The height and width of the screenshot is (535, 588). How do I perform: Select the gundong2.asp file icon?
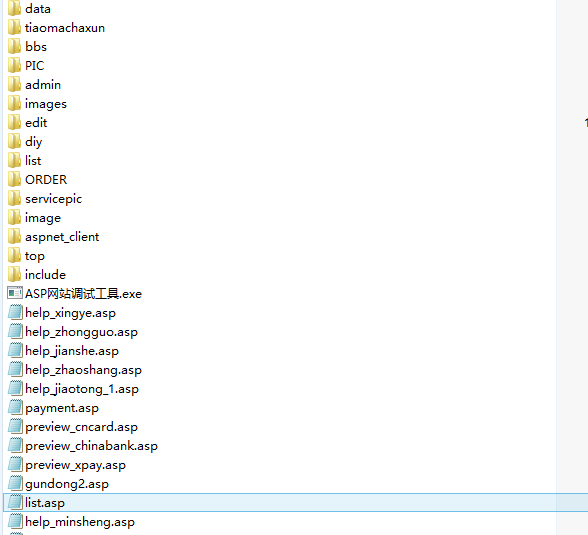tap(15, 484)
